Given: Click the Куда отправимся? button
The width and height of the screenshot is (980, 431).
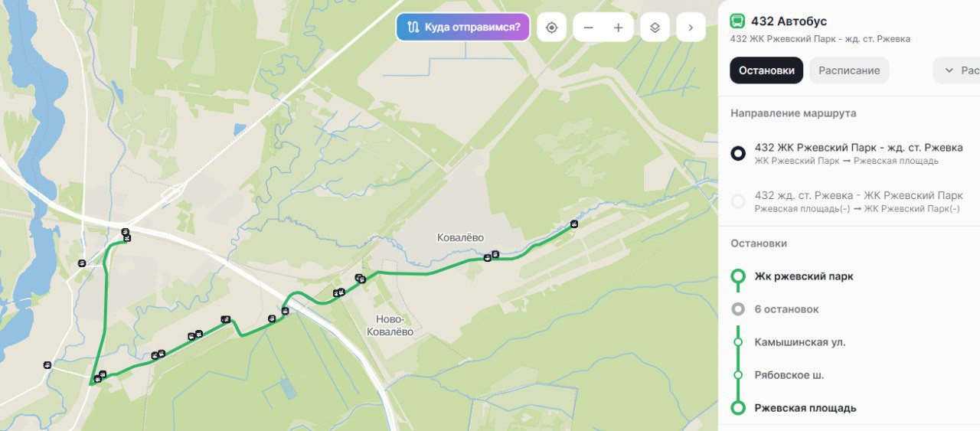Looking at the screenshot, I should 463,28.
